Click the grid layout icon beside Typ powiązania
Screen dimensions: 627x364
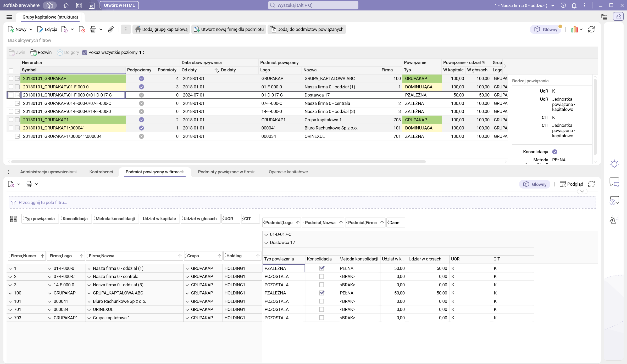click(x=13, y=219)
